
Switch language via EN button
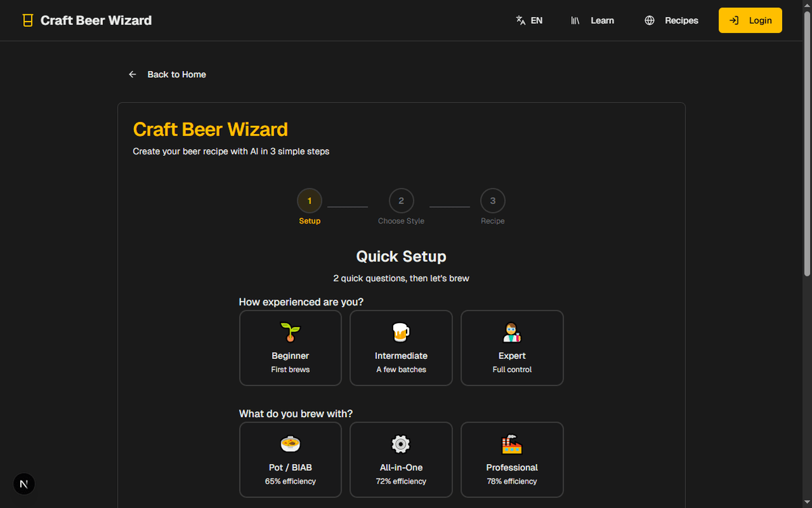click(x=529, y=20)
